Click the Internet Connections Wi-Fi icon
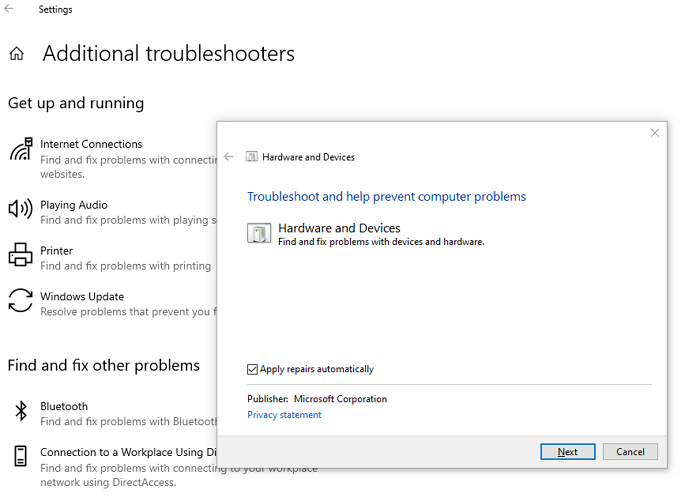This screenshot has height=501, width=700. coord(20,151)
